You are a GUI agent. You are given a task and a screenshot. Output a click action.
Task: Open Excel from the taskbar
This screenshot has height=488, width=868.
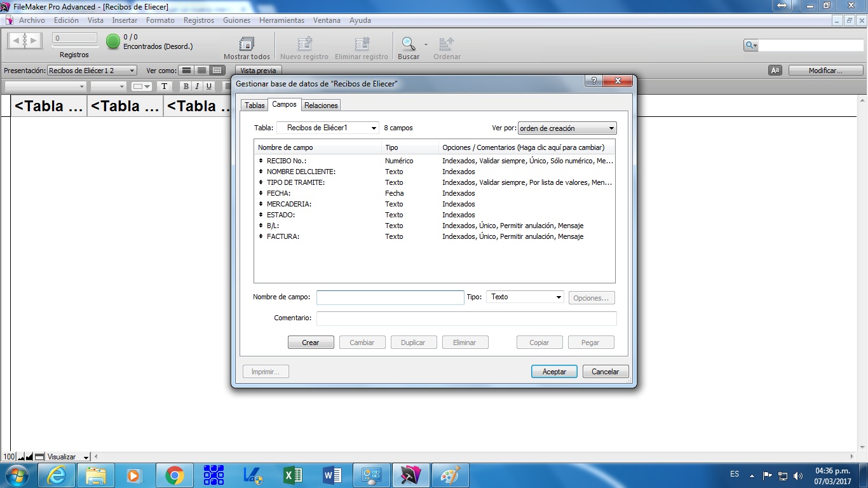click(x=292, y=475)
